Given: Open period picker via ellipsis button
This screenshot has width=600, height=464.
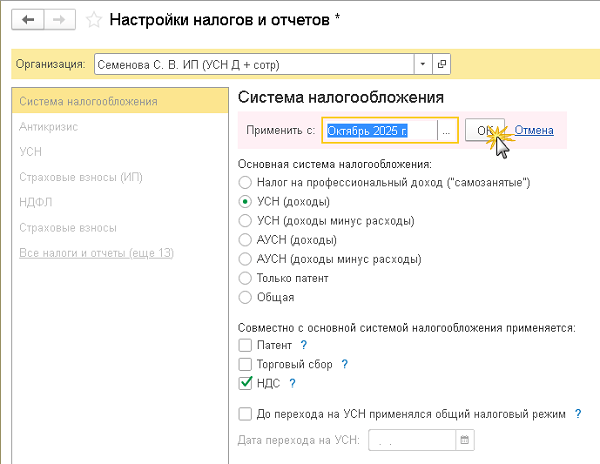Looking at the screenshot, I should 447,130.
